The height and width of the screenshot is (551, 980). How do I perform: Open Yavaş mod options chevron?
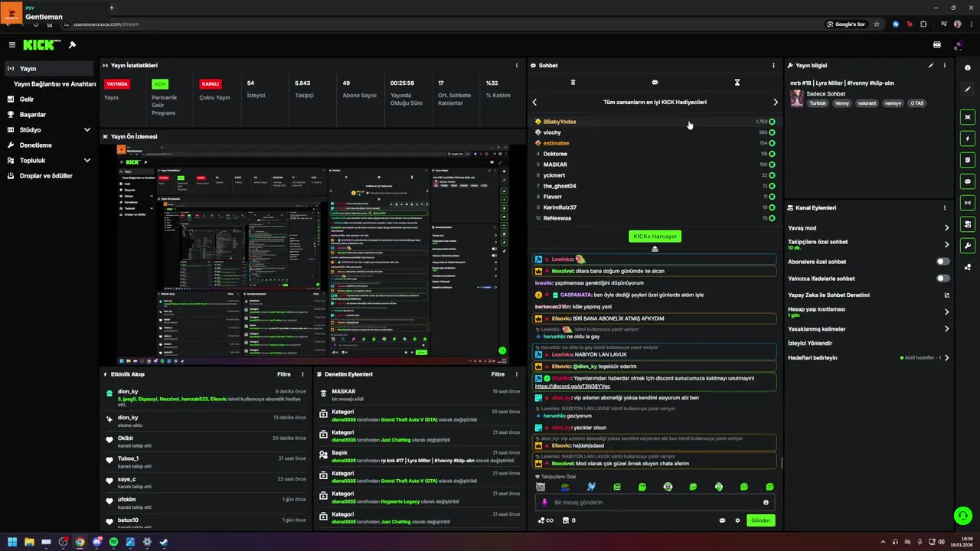[946, 228]
